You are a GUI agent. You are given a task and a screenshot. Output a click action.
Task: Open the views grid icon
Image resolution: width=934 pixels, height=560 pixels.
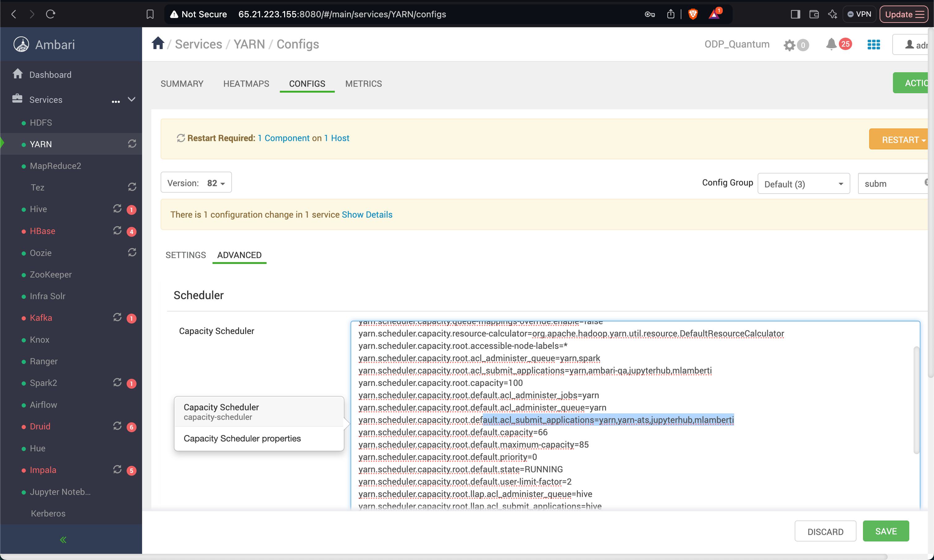tap(873, 44)
